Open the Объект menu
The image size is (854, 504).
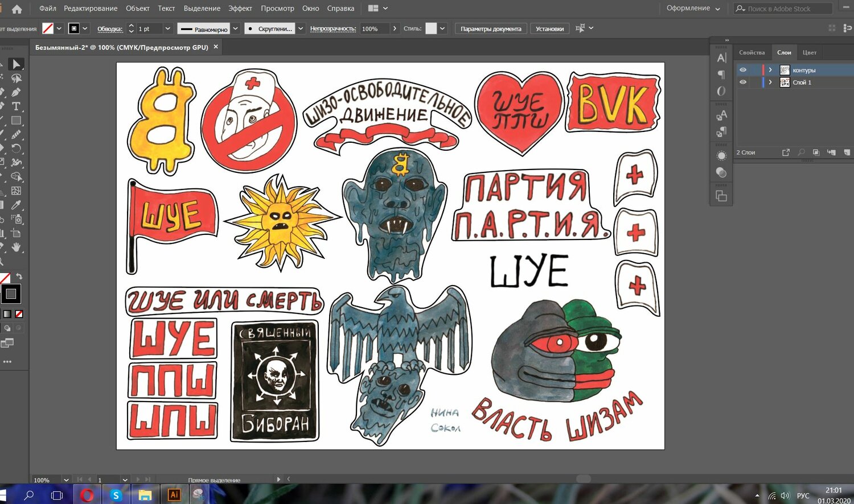(x=138, y=9)
